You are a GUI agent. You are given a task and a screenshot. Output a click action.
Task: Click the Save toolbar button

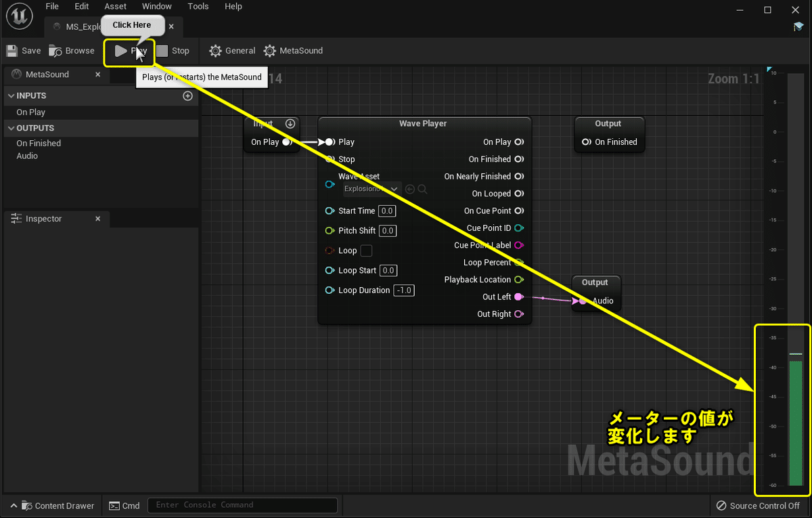24,51
